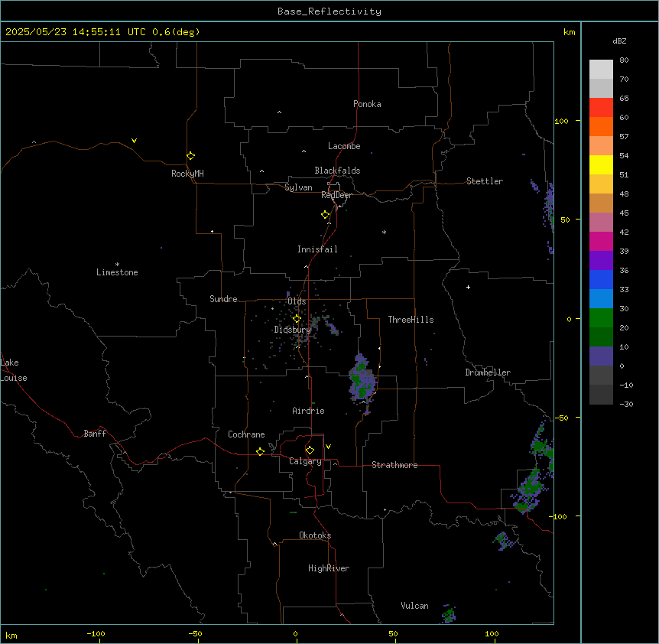Viewport: 659px width, 644px height.
Task: Select the Vulcan label
Action: (414, 606)
